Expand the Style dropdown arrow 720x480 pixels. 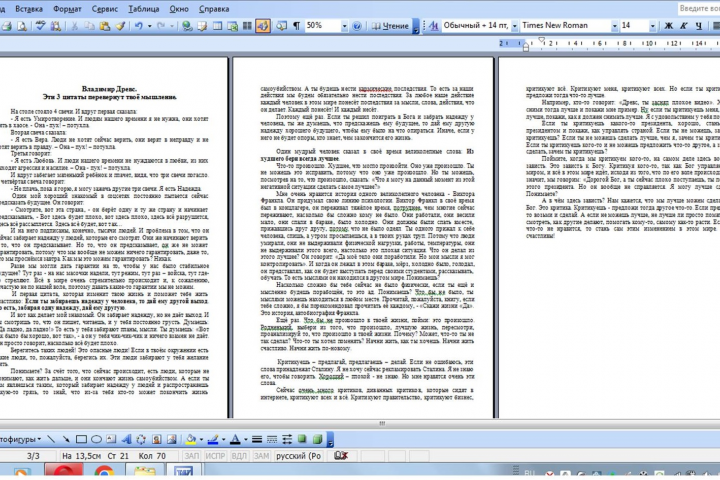[514, 26]
